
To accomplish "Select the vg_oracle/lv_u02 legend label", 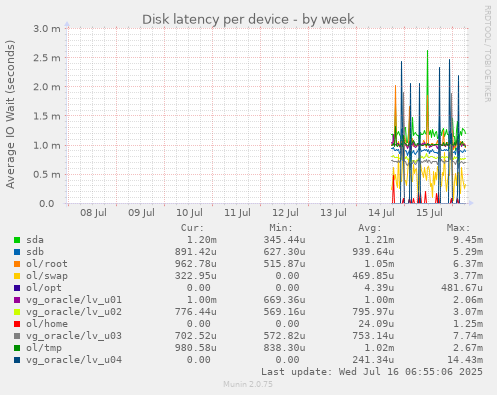I will (x=74, y=312).
